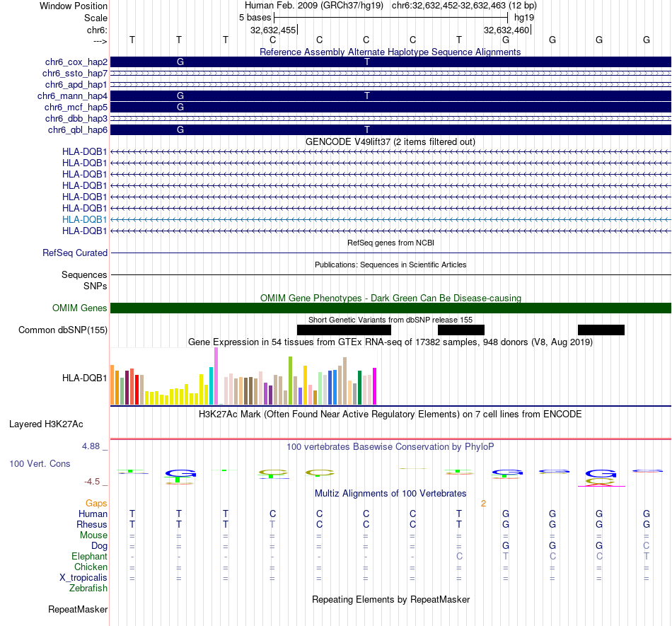The width and height of the screenshot is (672, 626).
Task: Select the widest black dbSNP variant block
Action: pyautogui.click(x=344, y=330)
